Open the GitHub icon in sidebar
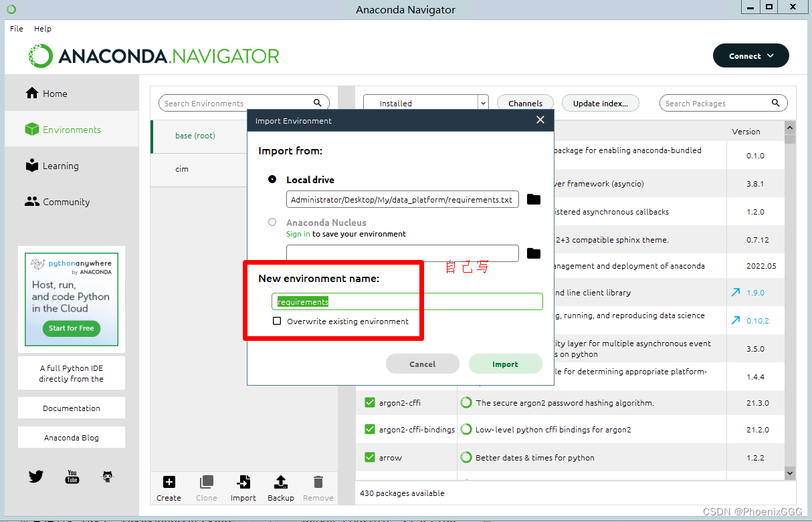The width and height of the screenshot is (812, 522). click(x=108, y=477)
